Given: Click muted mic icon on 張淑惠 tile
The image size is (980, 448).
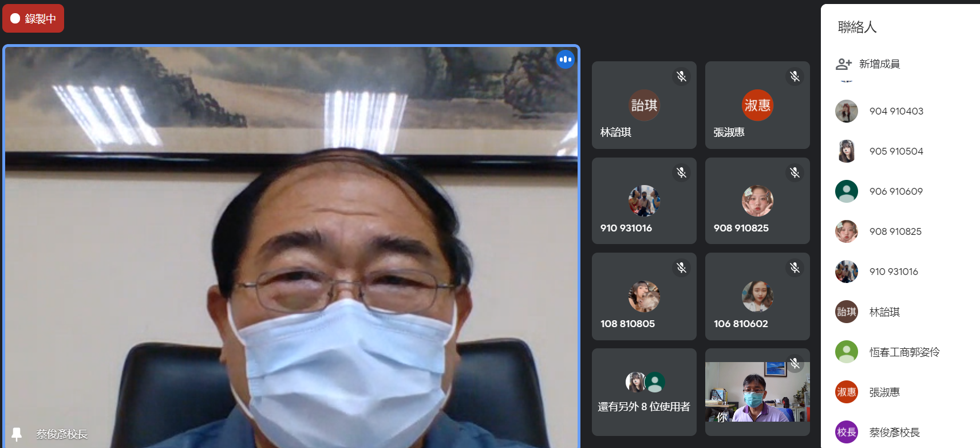Looking at the screenshot, I should 795,76.
